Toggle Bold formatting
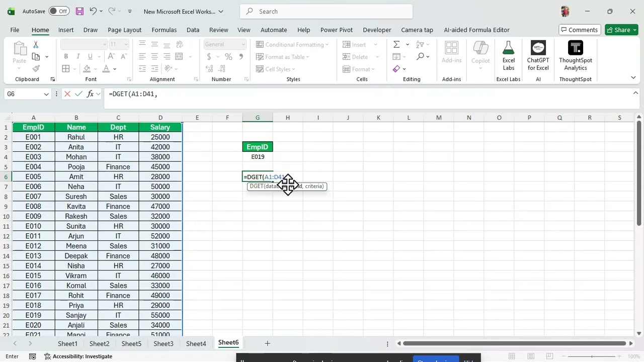The image size is (644, 362). coord(66,56)
